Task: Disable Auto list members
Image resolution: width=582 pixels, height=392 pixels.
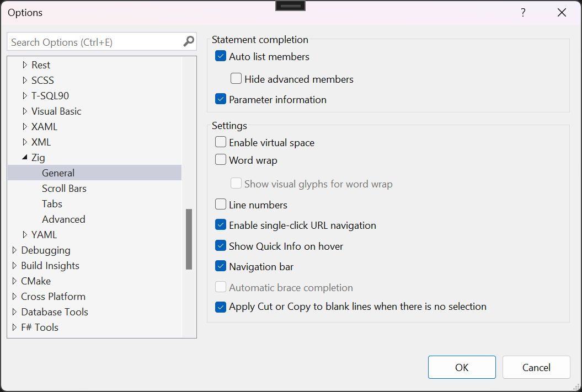Action: (221, 56)
